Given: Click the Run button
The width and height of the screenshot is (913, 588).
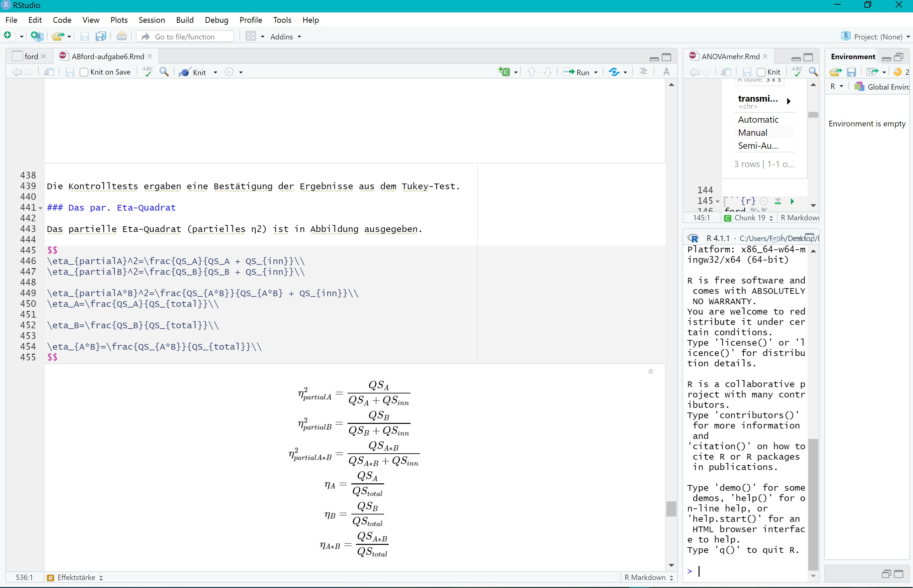Looking at the screenshot, I should [x=576, y=72].
